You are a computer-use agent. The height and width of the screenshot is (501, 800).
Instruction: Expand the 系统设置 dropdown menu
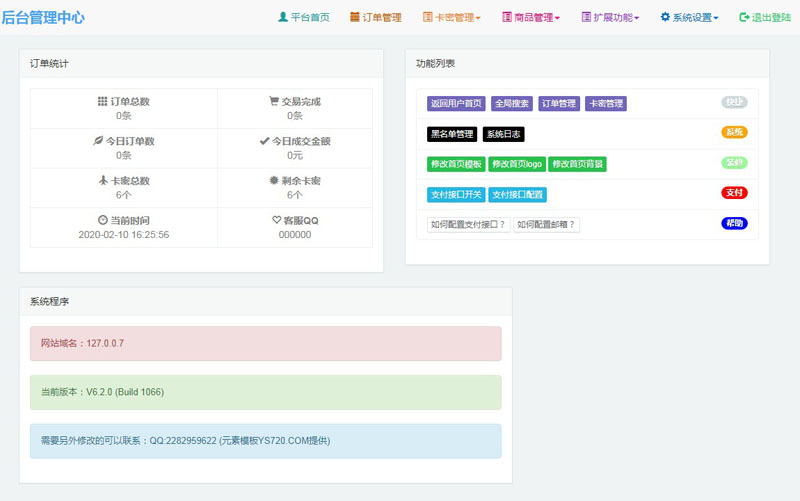point(689,17)
